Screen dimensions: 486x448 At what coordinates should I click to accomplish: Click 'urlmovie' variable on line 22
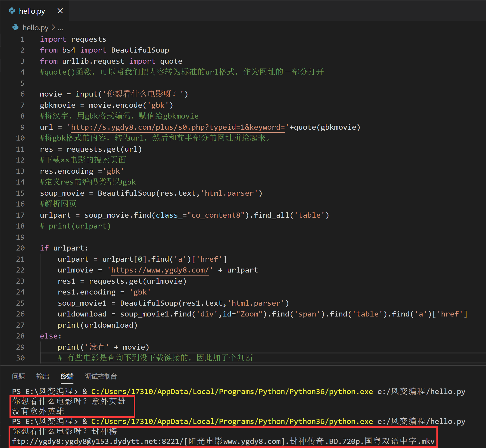(x=76, y=270)
